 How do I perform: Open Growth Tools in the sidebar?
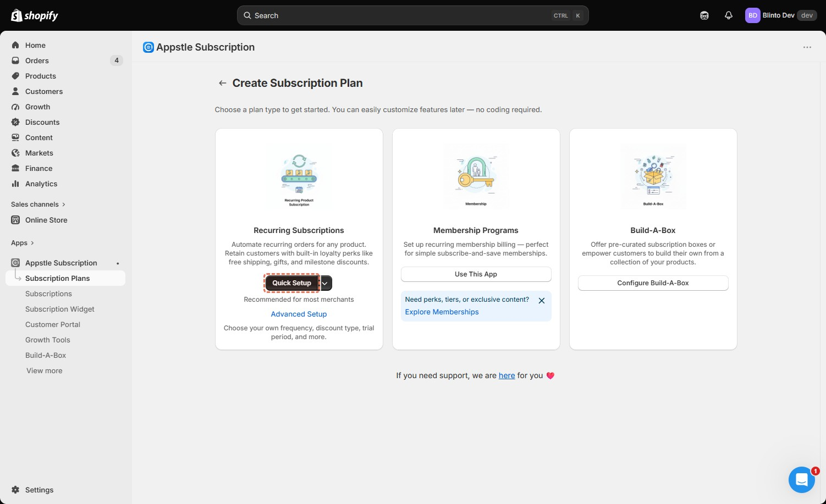coord(65,340)
